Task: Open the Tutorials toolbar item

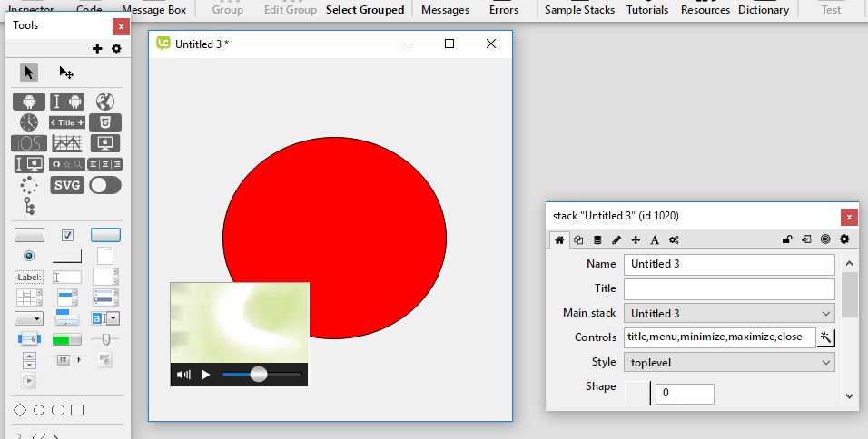Action: [647, 10]
